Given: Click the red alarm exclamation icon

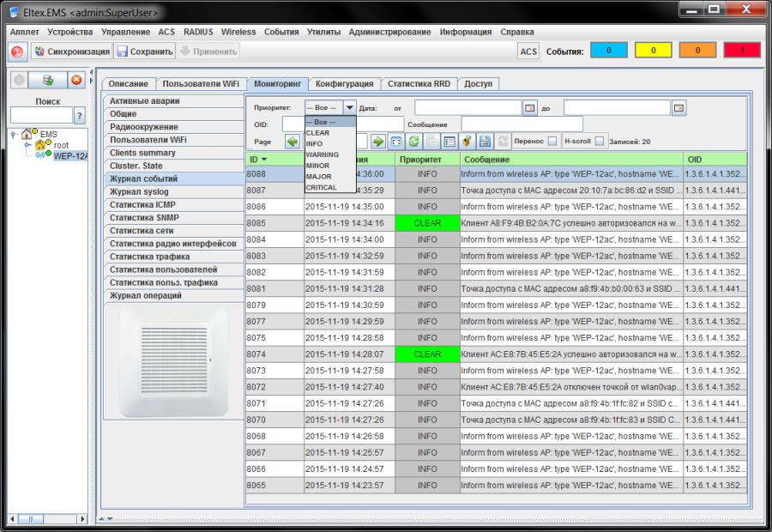Looking at the screenshot, I should tap(18, 51).
